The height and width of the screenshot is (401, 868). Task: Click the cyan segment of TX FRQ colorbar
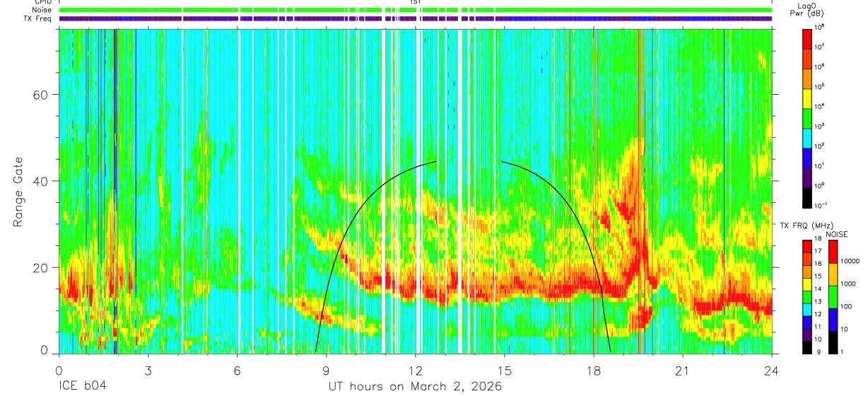[807, 310]
